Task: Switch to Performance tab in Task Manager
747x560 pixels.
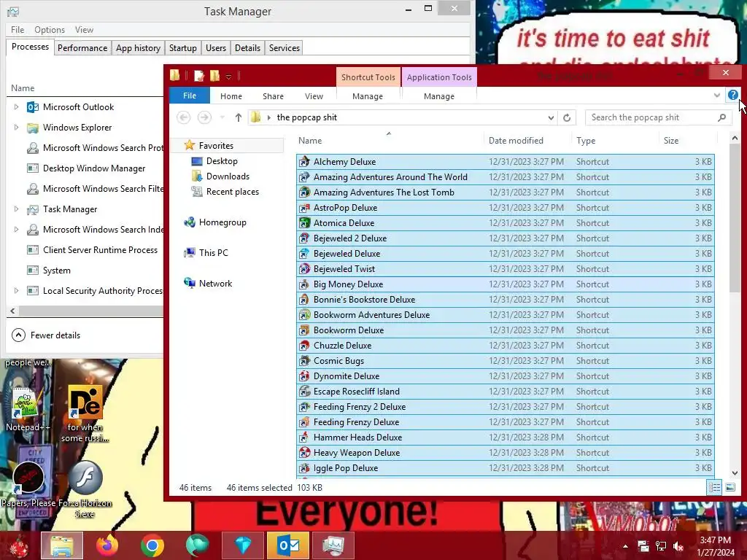Action: (82, 48)
